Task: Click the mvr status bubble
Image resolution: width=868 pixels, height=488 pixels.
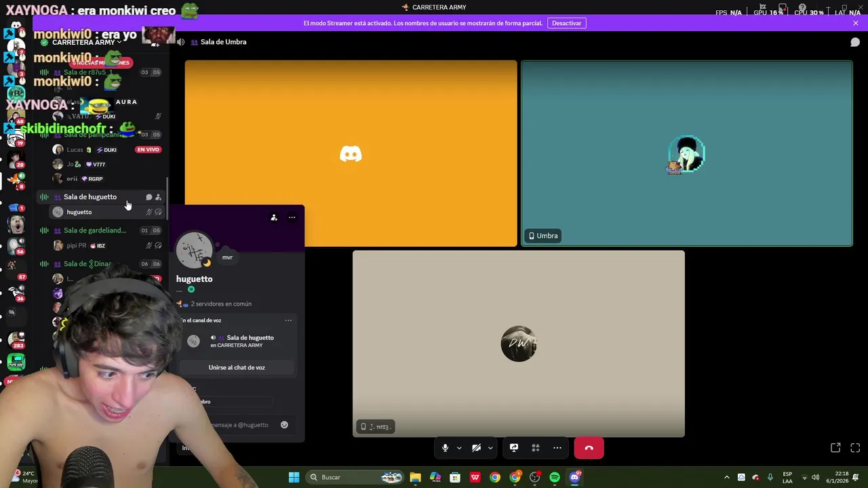Action: tap(227, 258)
